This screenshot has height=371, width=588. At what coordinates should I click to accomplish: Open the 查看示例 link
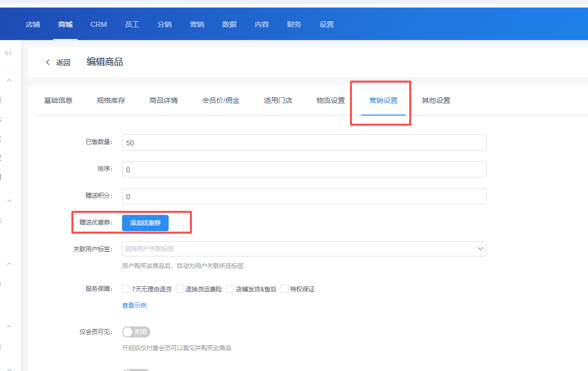tap(134, 306)
